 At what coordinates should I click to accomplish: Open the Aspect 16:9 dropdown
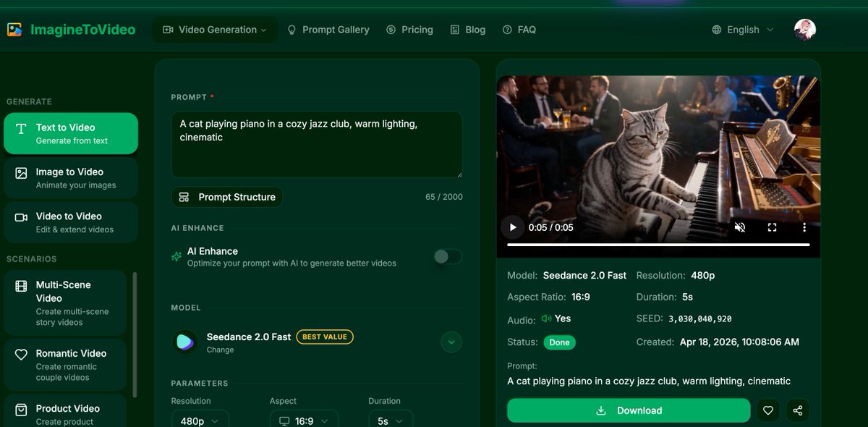coord(304,420)
